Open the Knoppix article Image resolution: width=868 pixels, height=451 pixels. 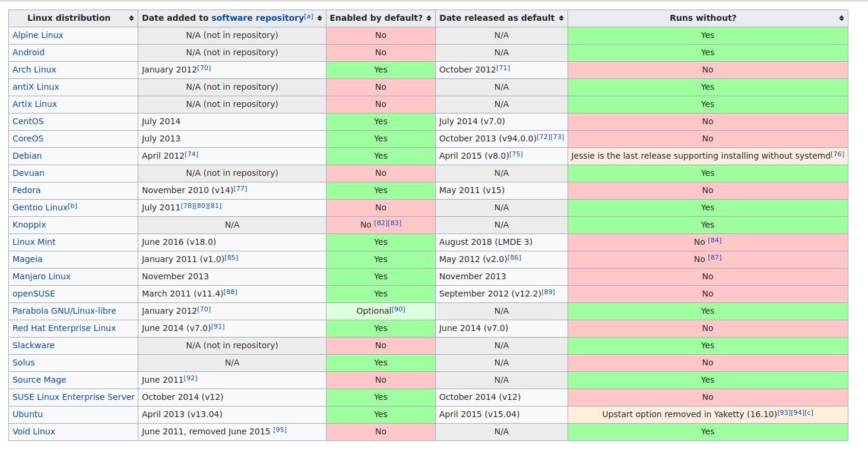click(x=29, y=225)
